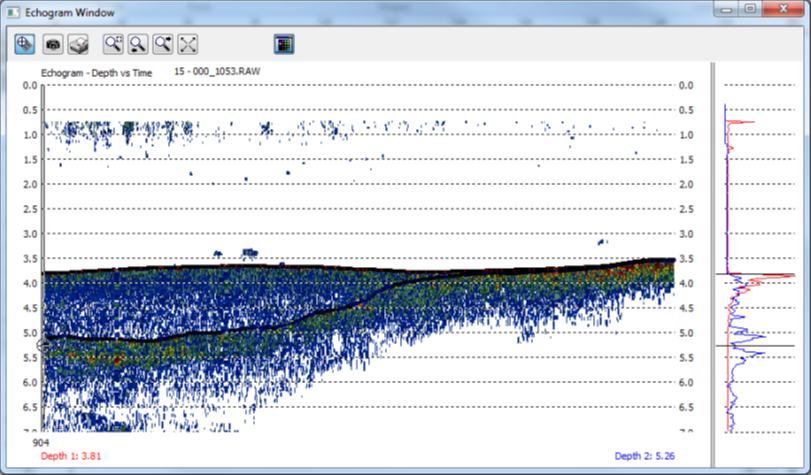Click the zoom in magnifier icon
This screenshot has height=475, width=811.
(163, 44)
